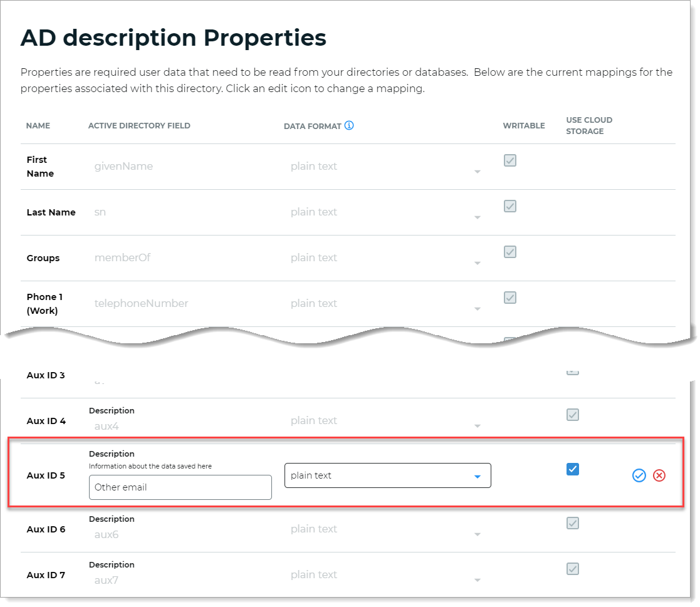Toggle the Aux ID 7 writable checkbox

pos(572,569)
